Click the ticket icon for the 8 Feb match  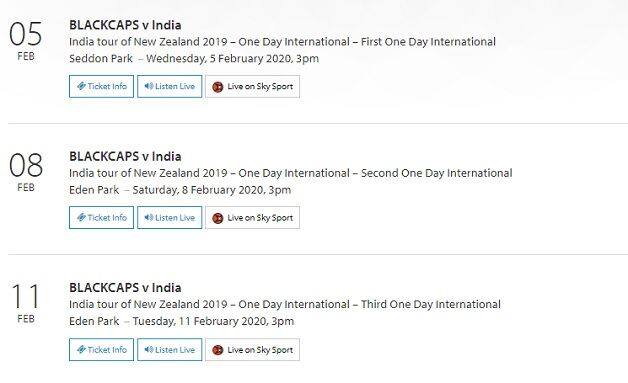[81, 218]
